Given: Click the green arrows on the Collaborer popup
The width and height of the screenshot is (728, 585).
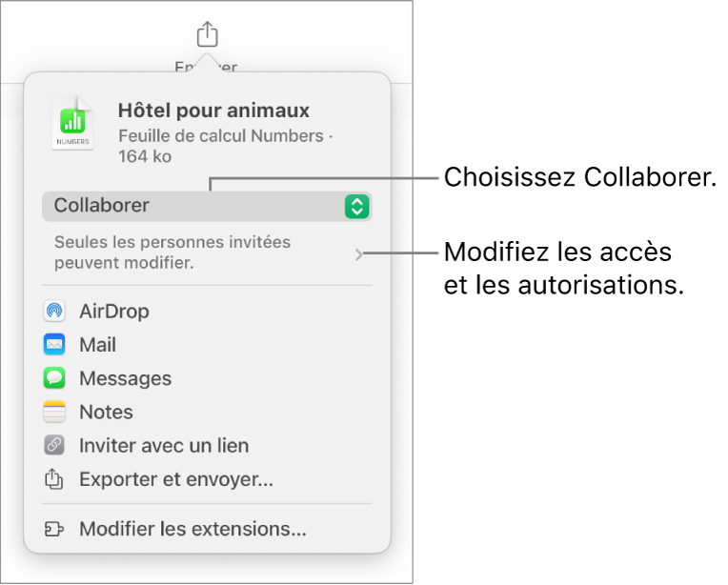Looking at the screenshot, I should (x=355, y=207).
